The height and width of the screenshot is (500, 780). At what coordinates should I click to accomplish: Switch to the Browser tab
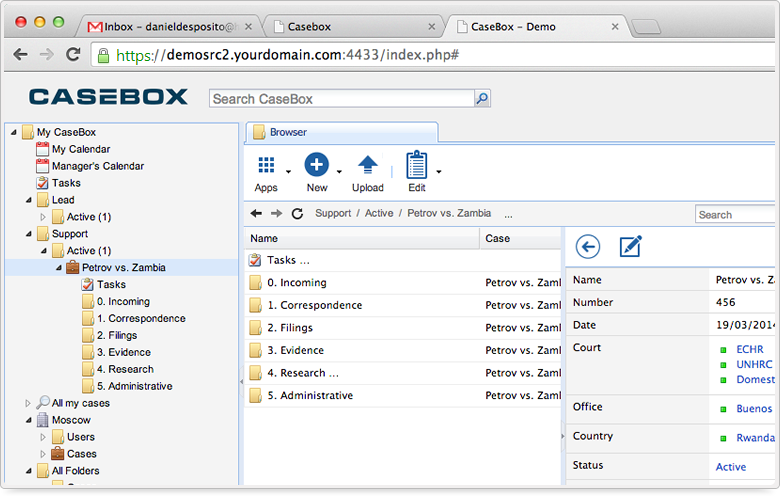click(342, 132)
